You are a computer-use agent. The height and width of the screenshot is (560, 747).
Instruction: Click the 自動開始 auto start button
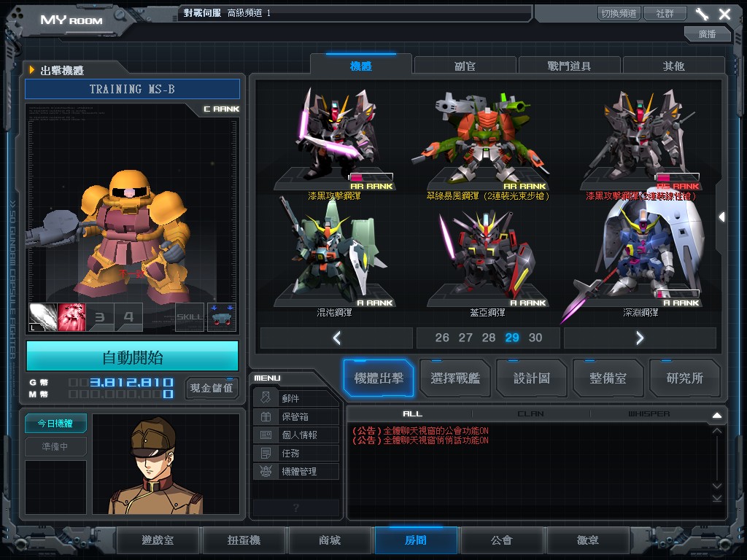click(x=133, y=357)
